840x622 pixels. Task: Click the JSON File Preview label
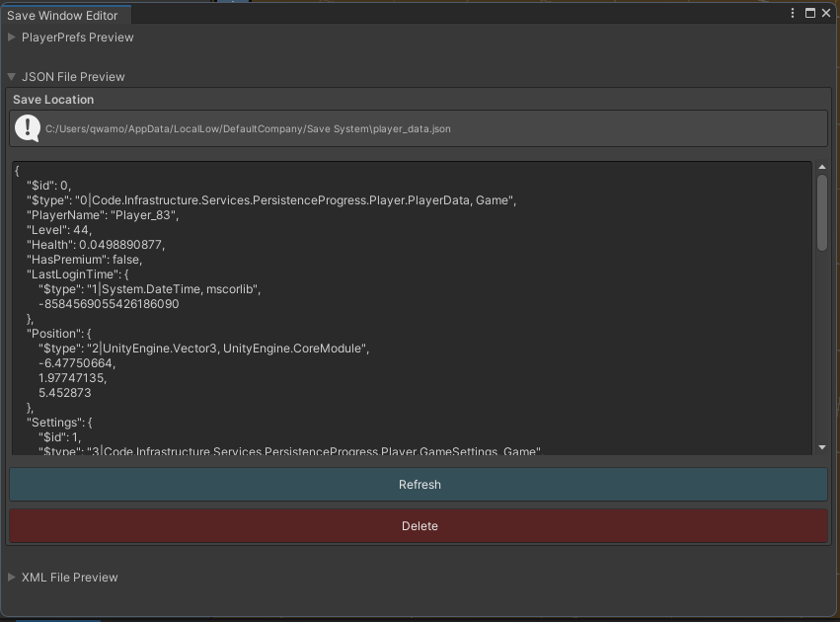pyautogui.click(x=73, y=77)
